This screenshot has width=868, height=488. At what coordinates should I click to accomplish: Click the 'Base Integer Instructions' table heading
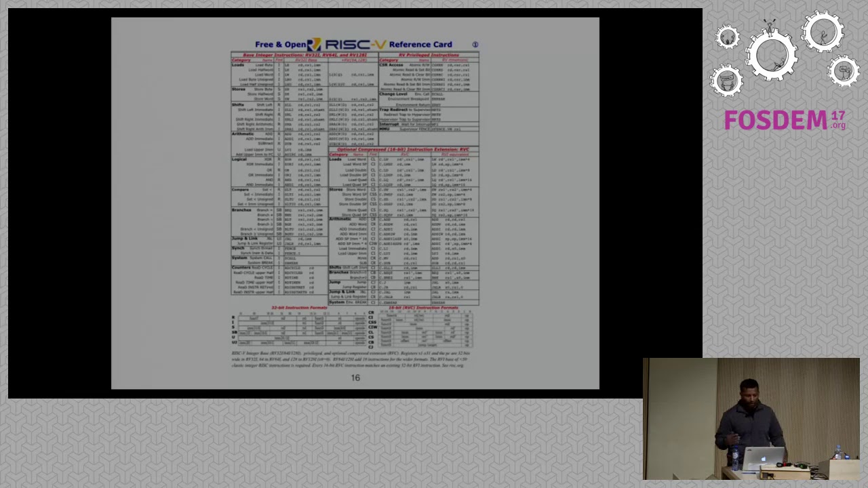coord(304,55)
